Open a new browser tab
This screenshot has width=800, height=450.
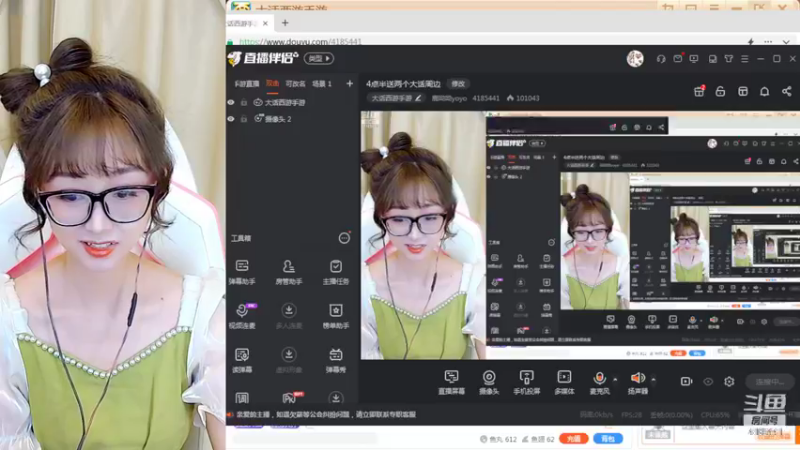coord(285,23)
